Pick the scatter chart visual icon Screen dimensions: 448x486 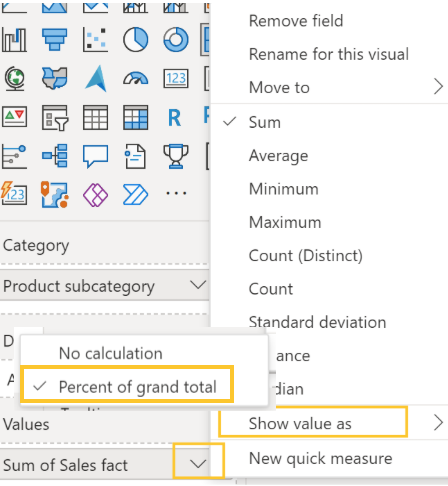pyautogui.click(x=95, y=40)
